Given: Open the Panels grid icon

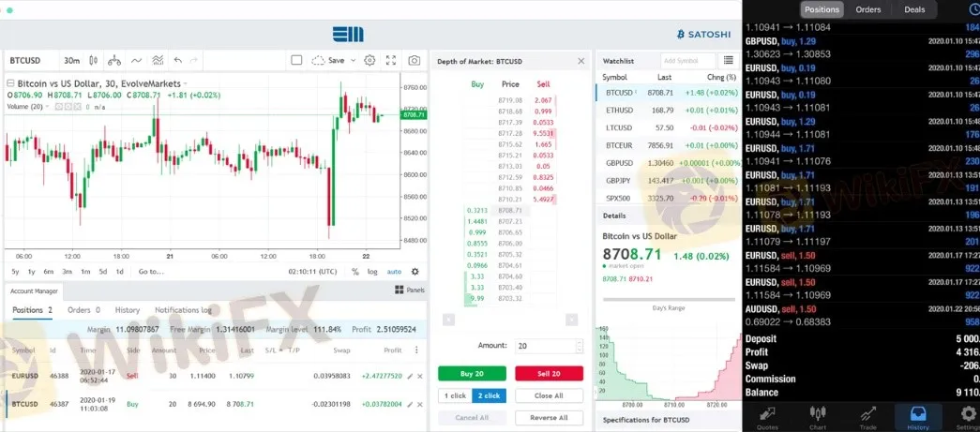Looking at the screenshot, I should point(400,290).
